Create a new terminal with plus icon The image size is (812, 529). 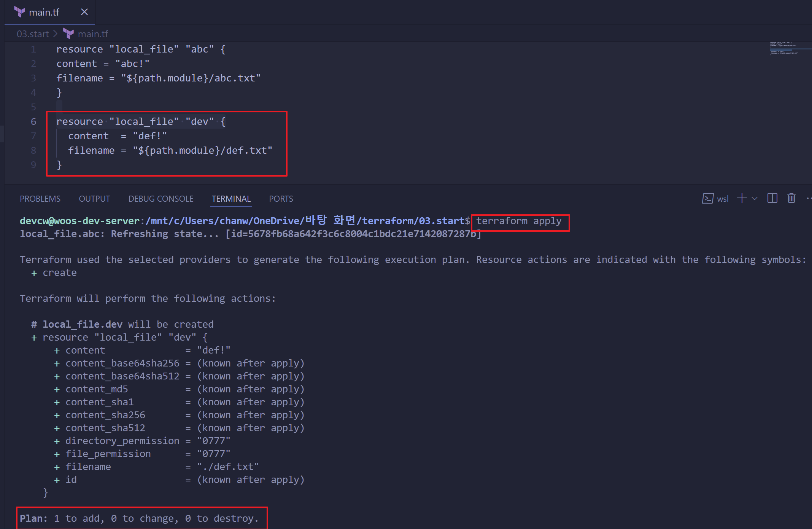742,198
